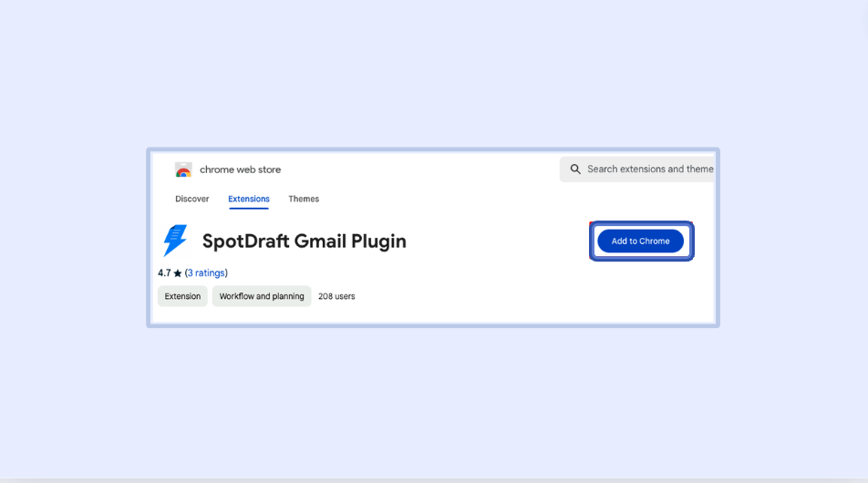The image size is (868, 483).
Task: Click the Add to Chrome button
Action: [640, 241]
